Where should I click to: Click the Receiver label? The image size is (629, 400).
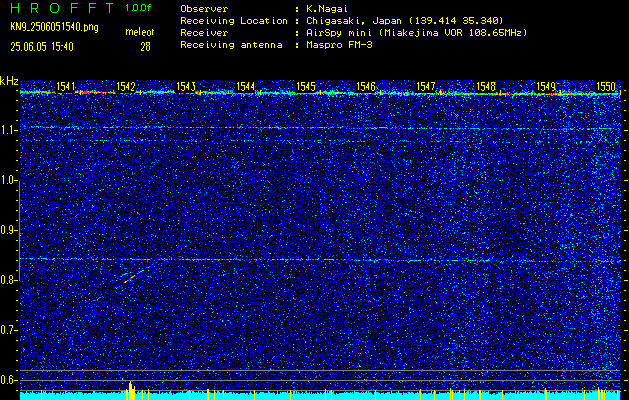click(x=204, y=32)
